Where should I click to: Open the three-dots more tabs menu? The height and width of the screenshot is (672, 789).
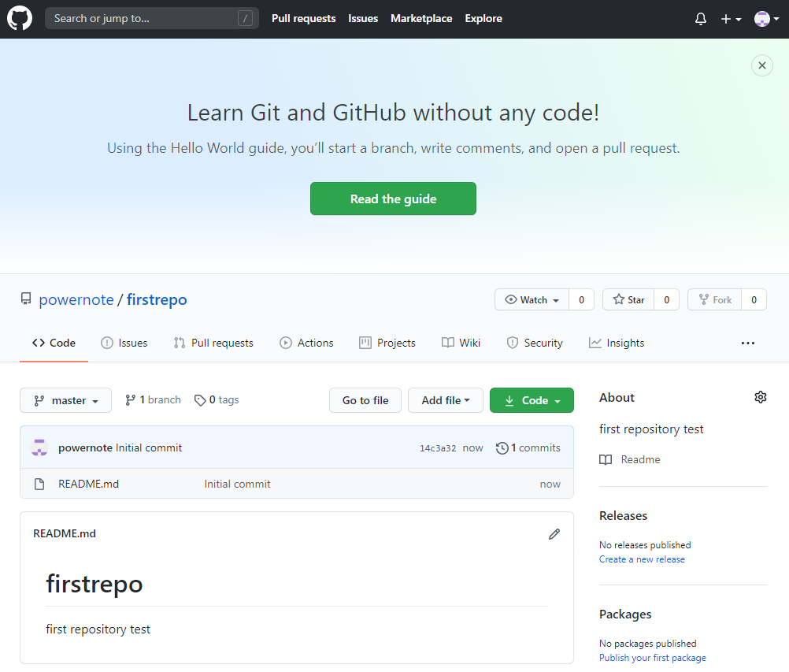click(x=748, y=343)
